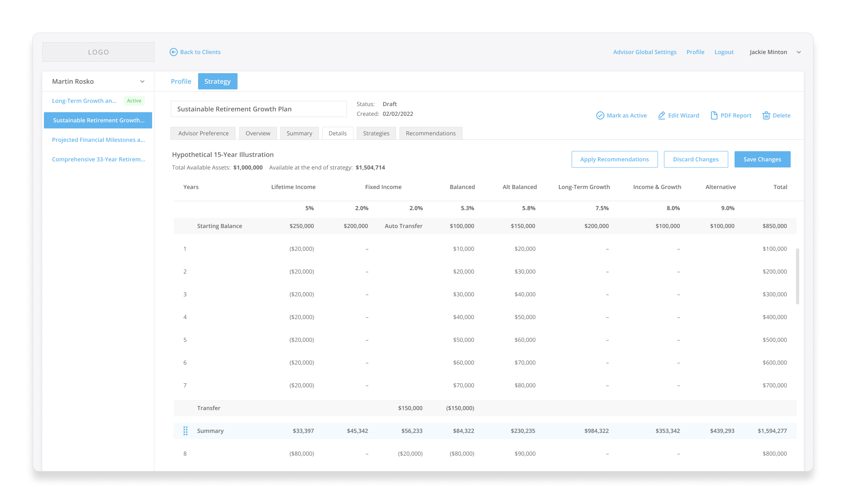This screenshot has height=504, width=846.
Task: Open the Profile link in the header
Action: pos(696,52)
